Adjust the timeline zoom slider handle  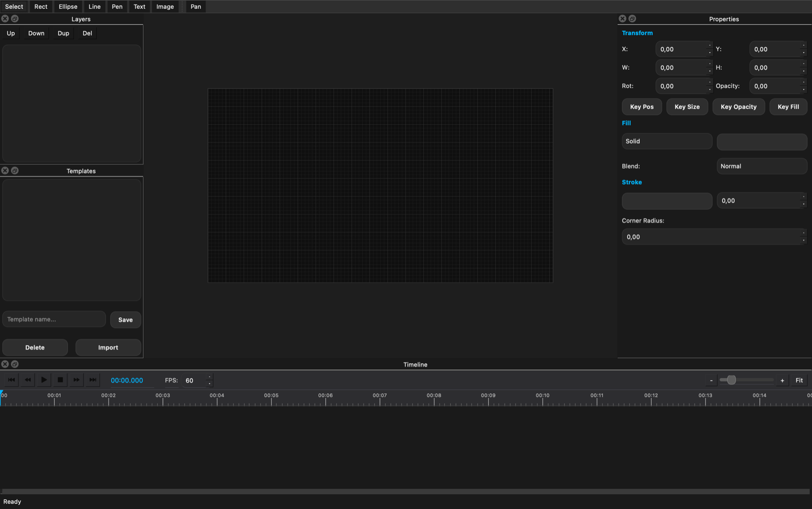pyautogui.click(x=731, y=380)
